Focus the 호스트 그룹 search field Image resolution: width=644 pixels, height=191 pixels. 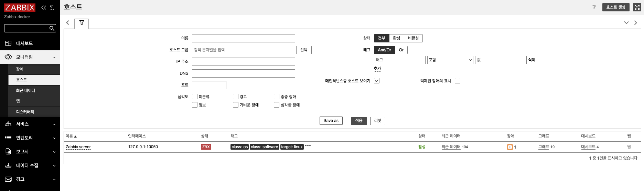click(244, 50)
